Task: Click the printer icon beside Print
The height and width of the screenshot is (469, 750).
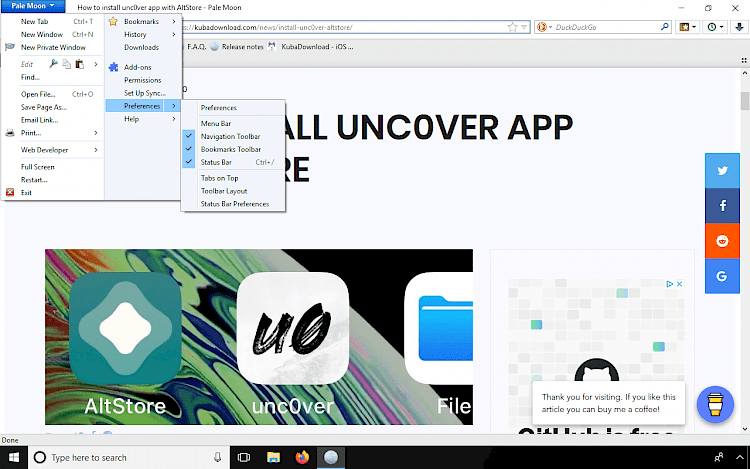Action: pos(10,133)
